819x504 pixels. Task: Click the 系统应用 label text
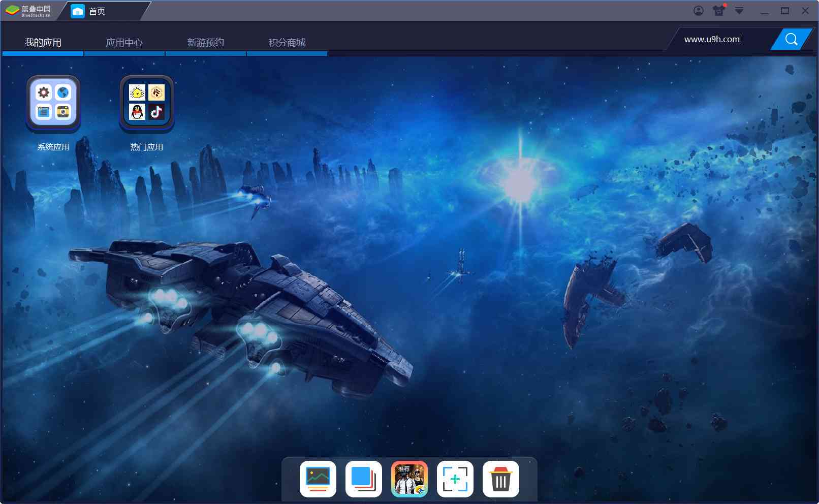click(x=53, y=147)
